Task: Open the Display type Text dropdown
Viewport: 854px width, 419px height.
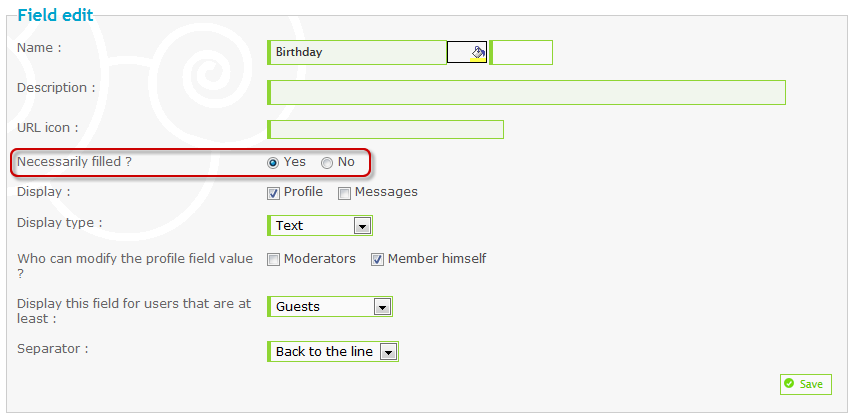Action: pos(320,226)
